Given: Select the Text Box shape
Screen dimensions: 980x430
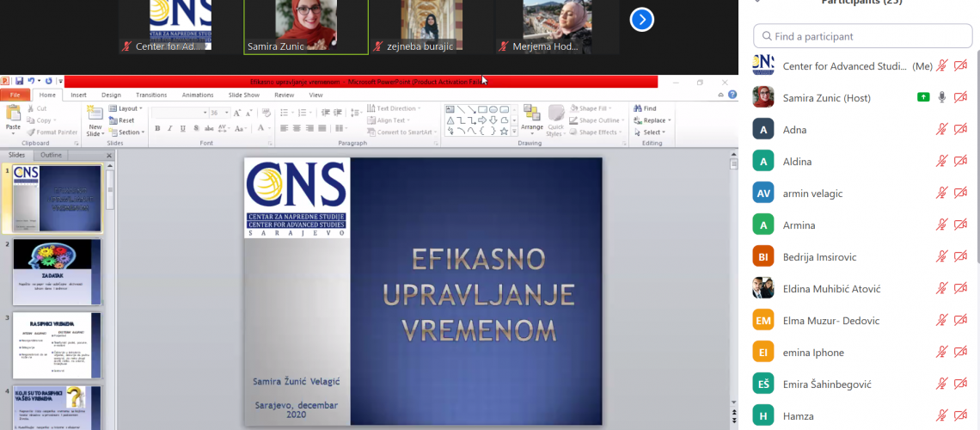Looking at the screenshot, I should click(450, 109).
